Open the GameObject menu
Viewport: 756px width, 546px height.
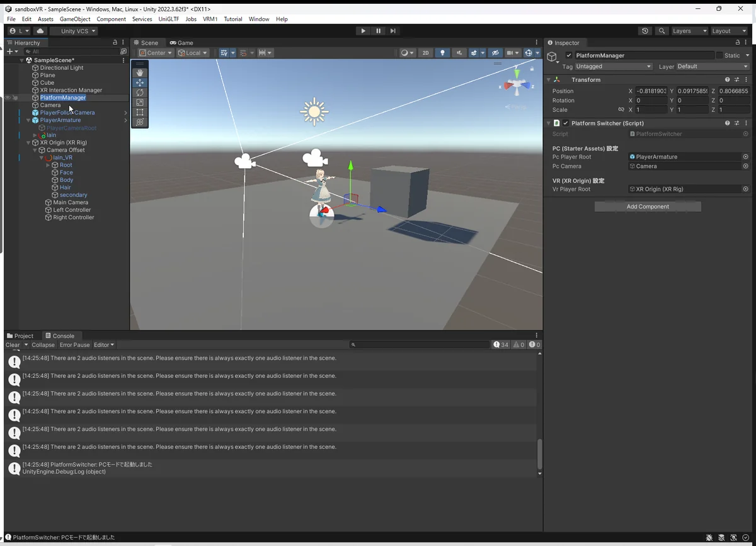click(75, 19)
